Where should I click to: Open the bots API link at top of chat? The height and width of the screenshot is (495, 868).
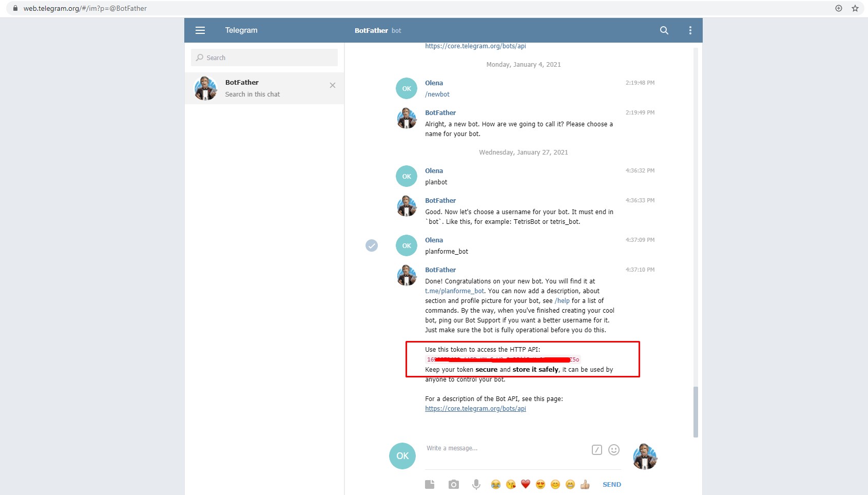[475, 46]
